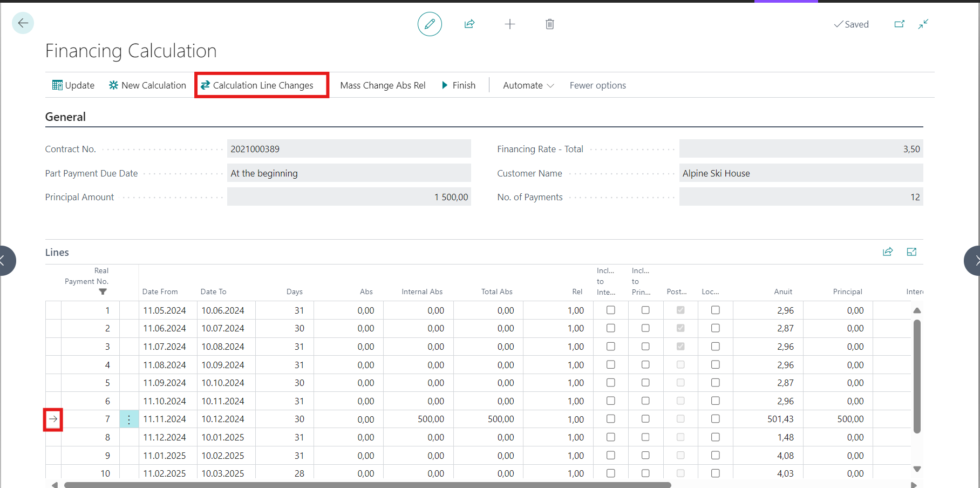
Task: Click the horizontal scrollbar under the Lines grid
Action: 367,485
